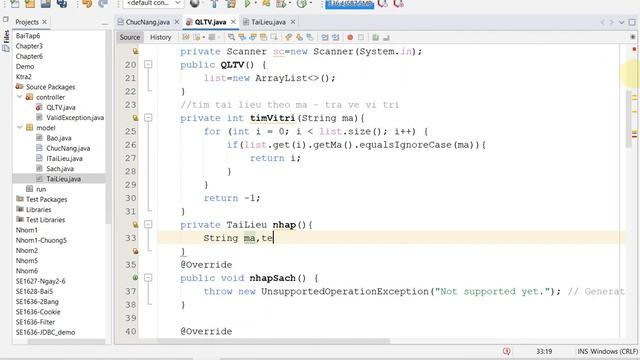Collapse the nhap method fold
The height and width of the screenshot is (360, 640).
pos(148,224)
